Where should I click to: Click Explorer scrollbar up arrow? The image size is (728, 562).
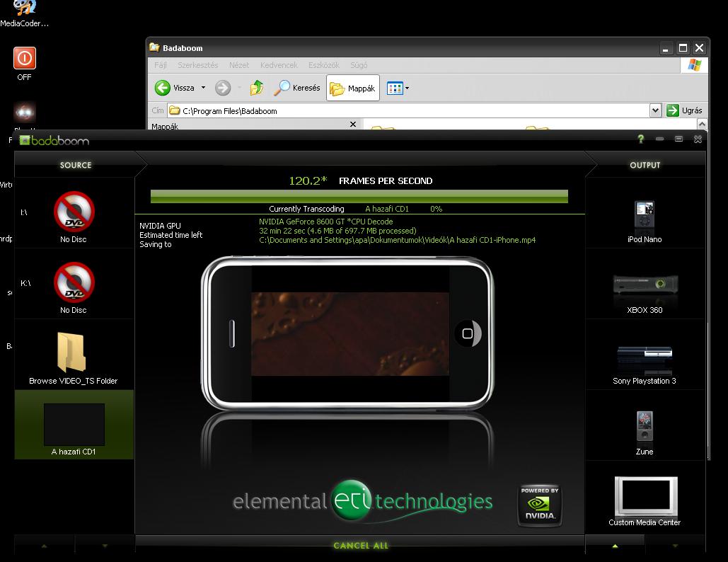point(702,124)
